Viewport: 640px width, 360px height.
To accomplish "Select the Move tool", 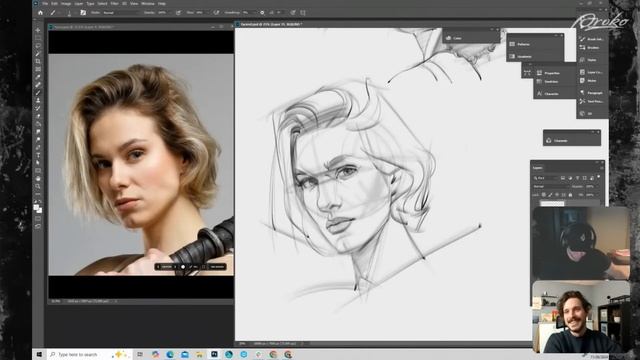I will (38, 30).
